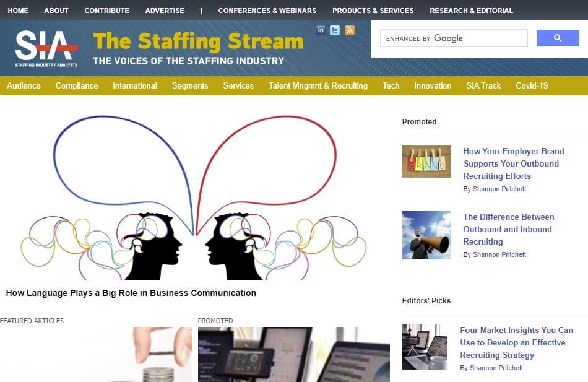
Task: Select the Tech category tab
Action: click(391, 85)
